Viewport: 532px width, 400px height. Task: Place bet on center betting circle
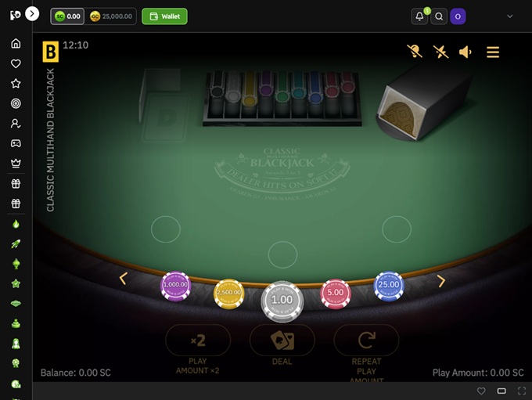pyautogui.click(x=282, y=254)
